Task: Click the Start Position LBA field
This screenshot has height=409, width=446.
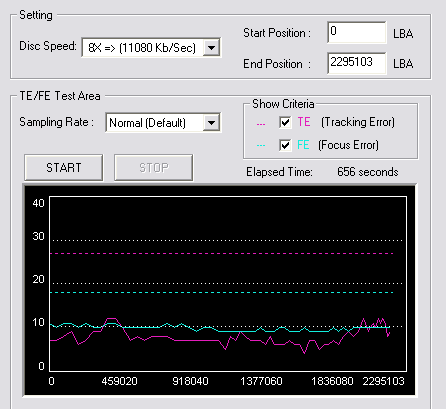Action: pyautogui.click(x=357, y=32)
